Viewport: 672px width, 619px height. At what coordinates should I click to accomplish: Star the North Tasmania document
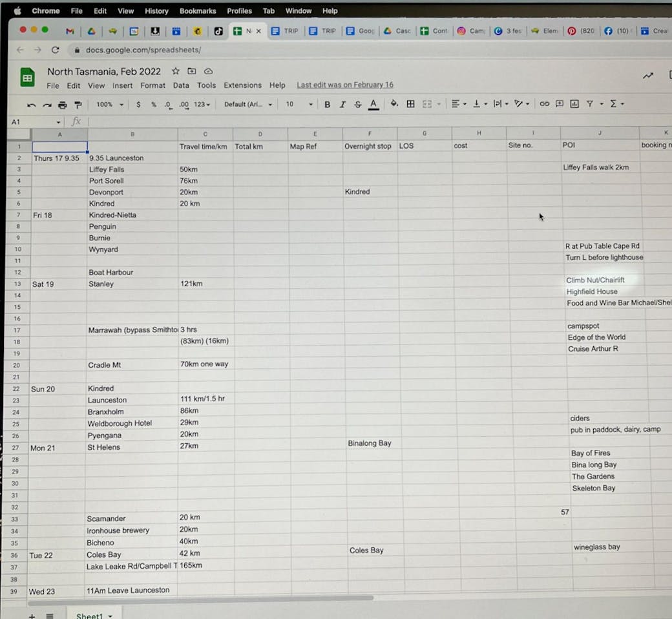(x=175, y=71)
